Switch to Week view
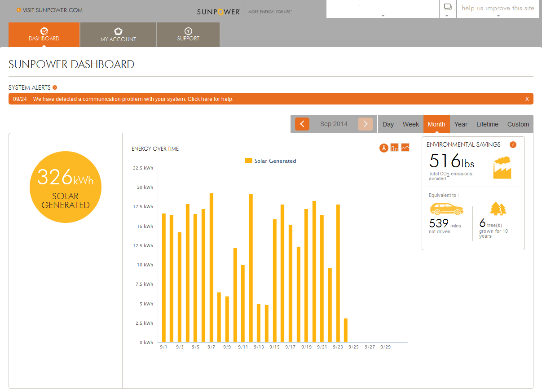 (x=410, y=124)
